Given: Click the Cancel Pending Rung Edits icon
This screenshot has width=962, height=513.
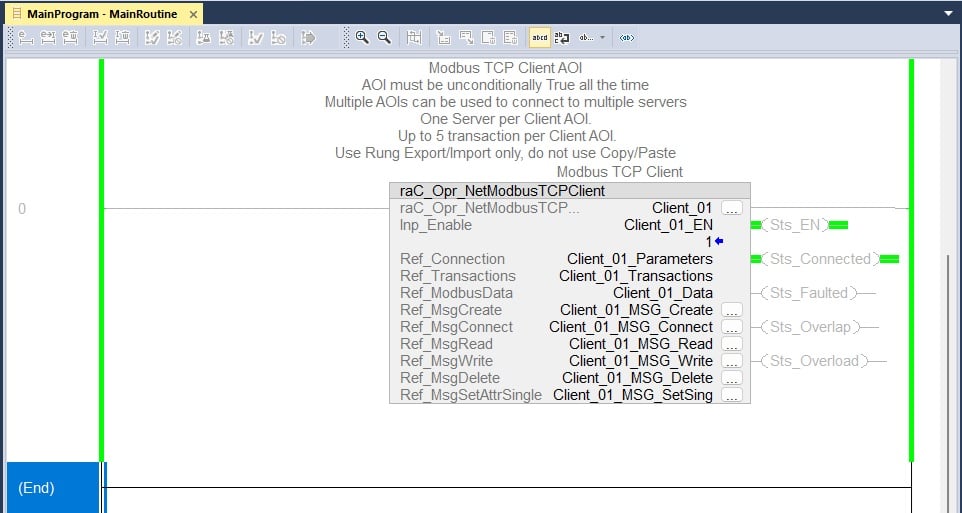Looking at the screenshot, I should [70, 38].
